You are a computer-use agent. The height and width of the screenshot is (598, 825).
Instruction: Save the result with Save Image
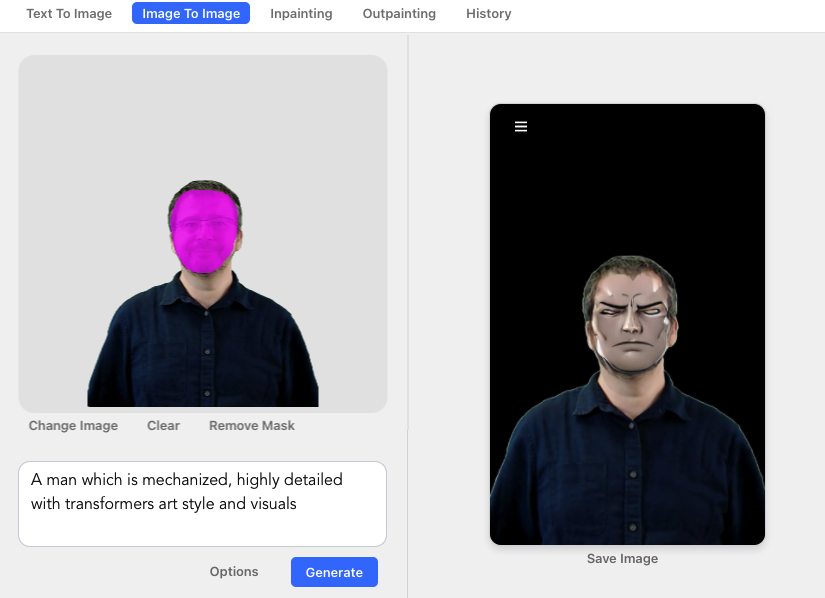tap(622, 559)
